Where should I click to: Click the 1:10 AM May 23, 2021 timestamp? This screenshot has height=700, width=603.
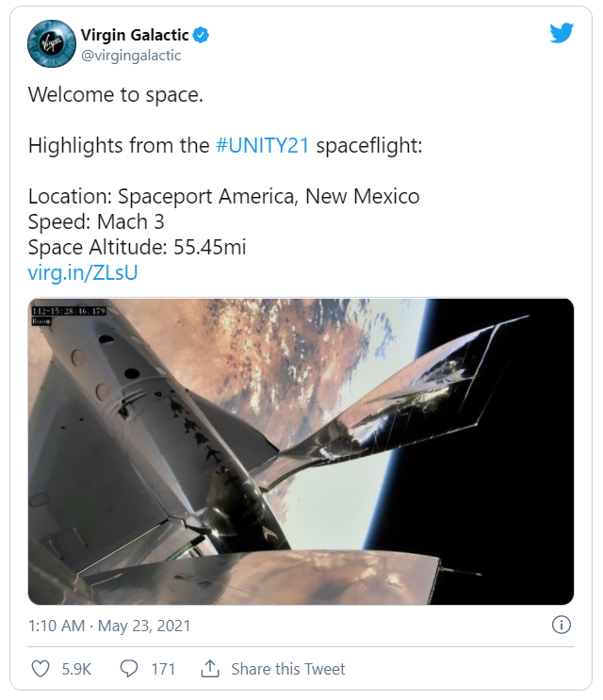(x=109, y=625)
